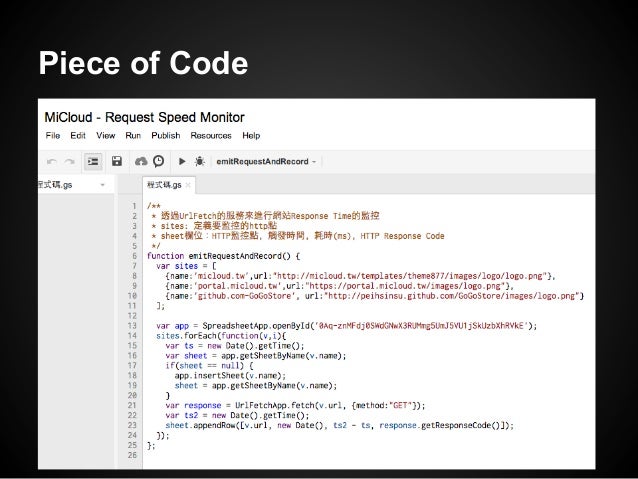Open the Edit menu
The height and width of the screenshot is (479, 638).
(78, 136)
